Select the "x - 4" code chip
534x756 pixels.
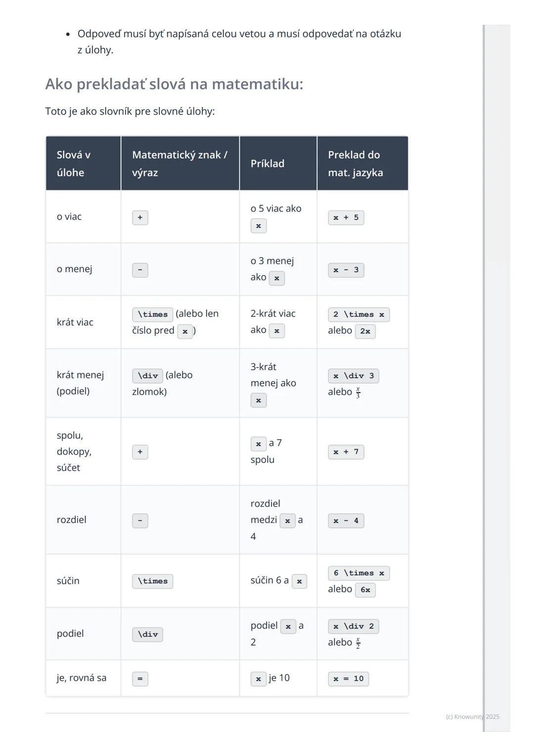pos(346,521)
